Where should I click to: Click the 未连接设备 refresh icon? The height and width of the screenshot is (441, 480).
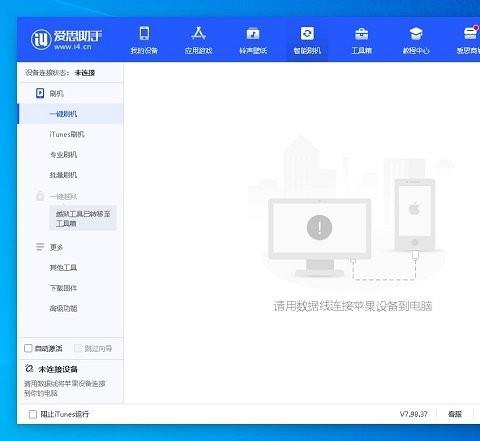tap(29, 368)
